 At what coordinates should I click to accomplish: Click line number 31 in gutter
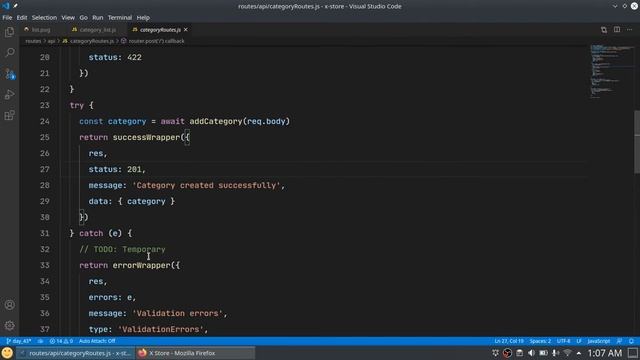click(44, 233)
